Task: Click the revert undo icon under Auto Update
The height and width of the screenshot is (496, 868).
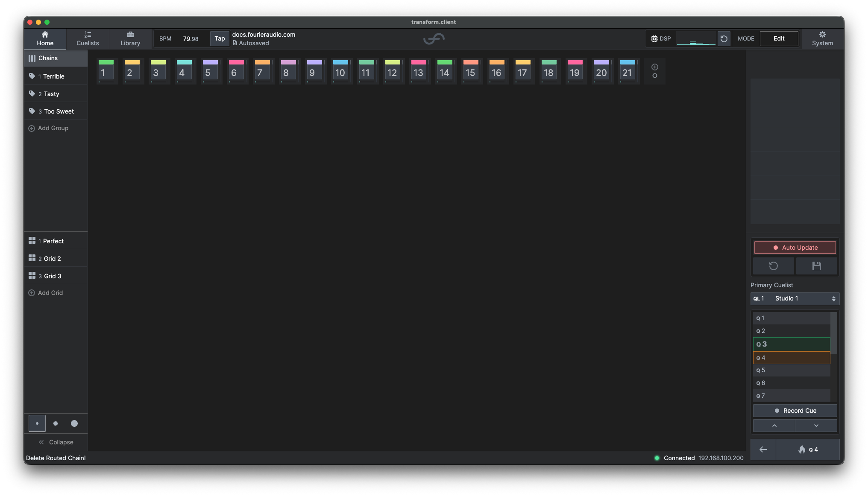Action: coord(774,266)
